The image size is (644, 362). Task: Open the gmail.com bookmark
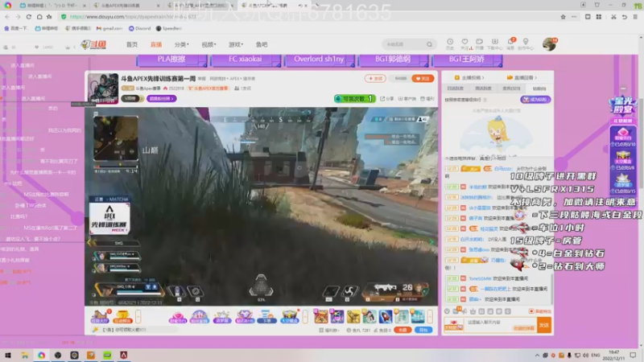(109, 28)
